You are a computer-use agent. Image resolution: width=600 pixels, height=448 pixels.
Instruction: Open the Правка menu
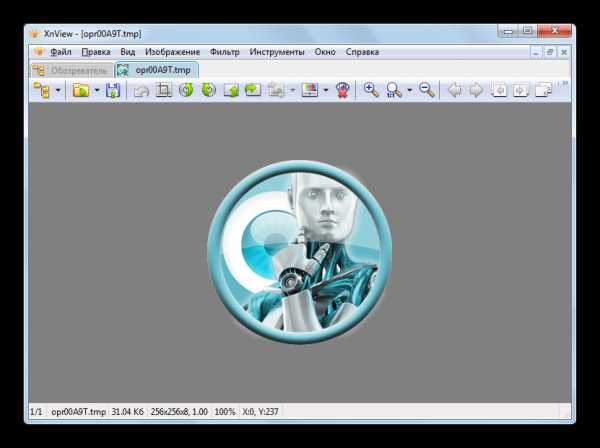96,52
